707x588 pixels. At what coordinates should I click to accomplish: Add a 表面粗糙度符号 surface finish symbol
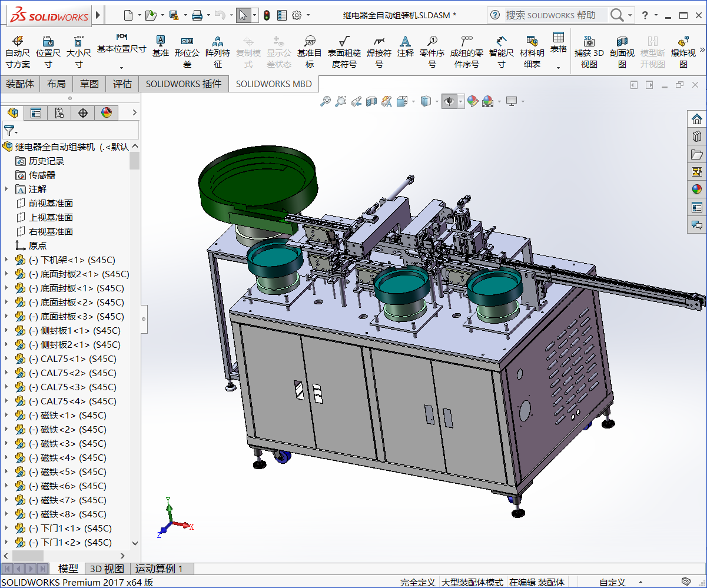[344, 51]
